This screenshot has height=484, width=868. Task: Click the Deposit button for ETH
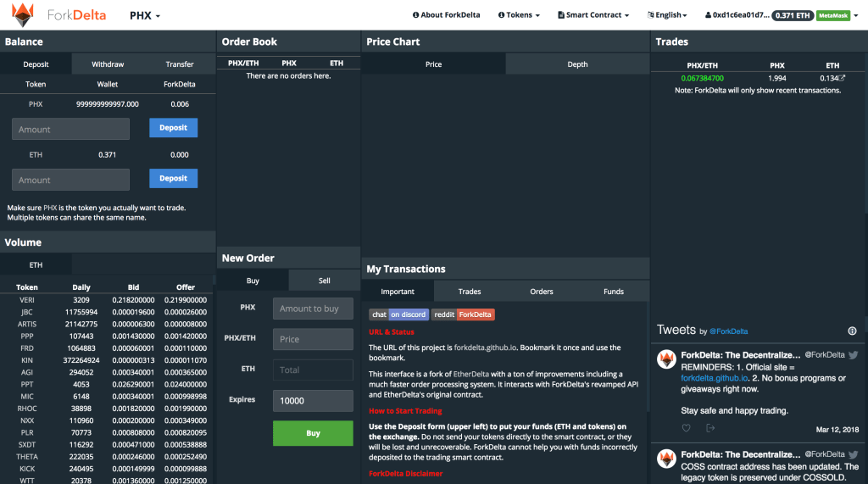pos(173,178)
